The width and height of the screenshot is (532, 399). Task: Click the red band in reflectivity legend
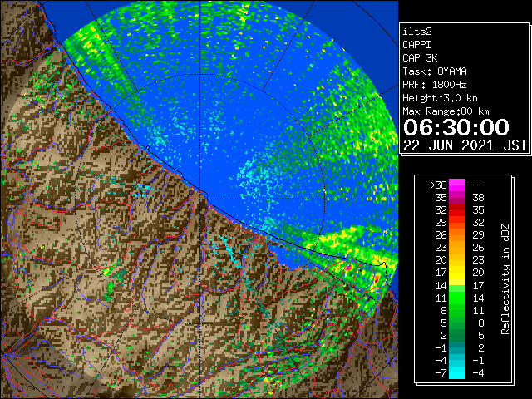(x=457, y=210)
